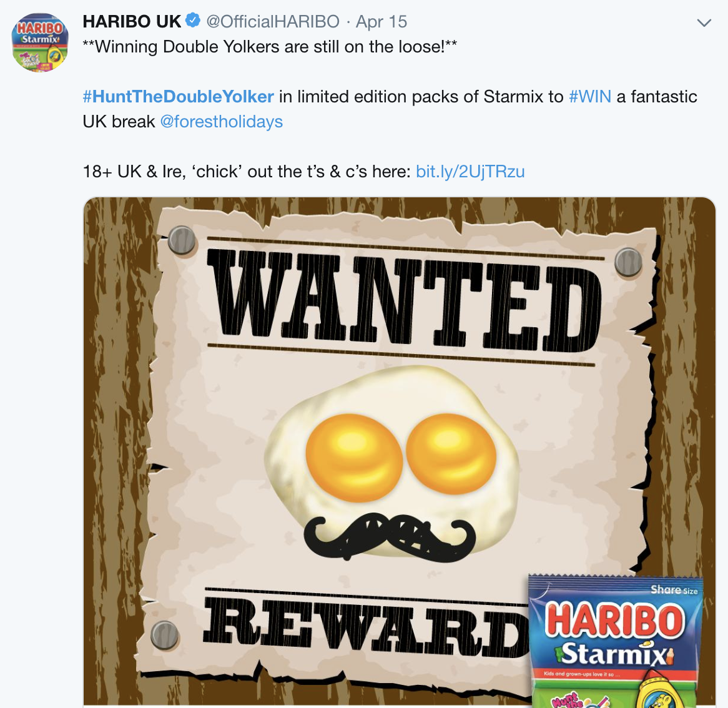728x708 pixels.
Task: Click the blue verified badge
Action: (193, 21)
